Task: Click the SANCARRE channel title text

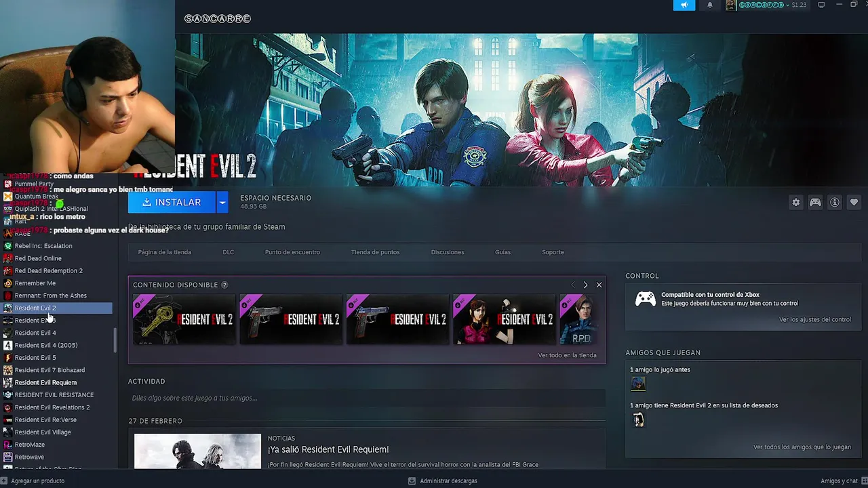Action: click(x=218, y=18)
